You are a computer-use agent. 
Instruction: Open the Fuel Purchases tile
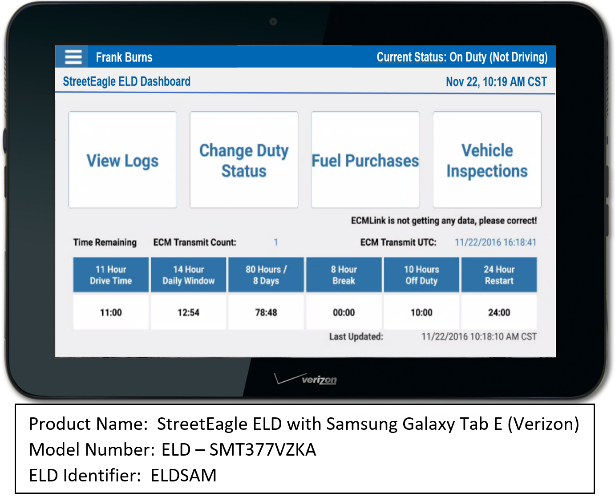coord(365,161)
